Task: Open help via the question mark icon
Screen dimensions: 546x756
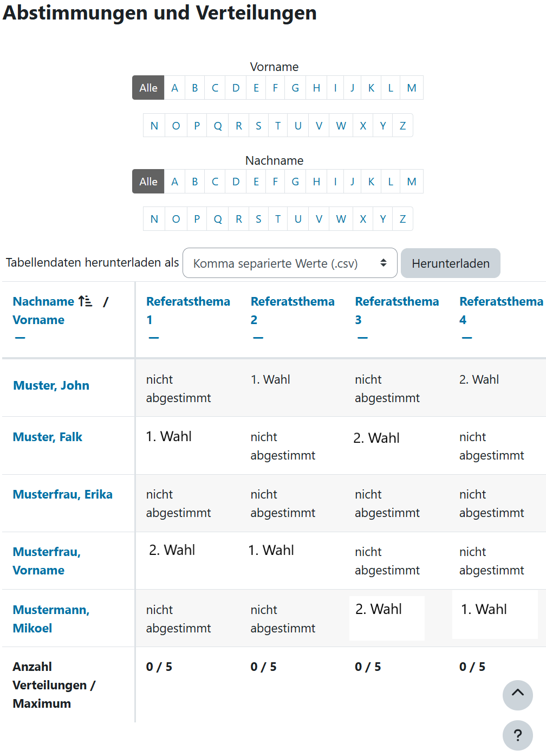Action: click(x=517, y=735)
